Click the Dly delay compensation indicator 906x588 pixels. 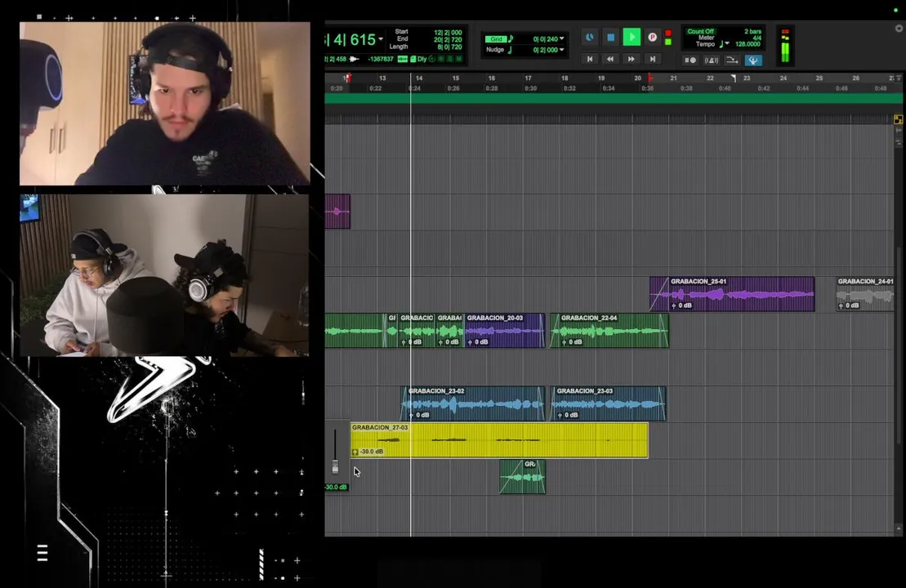coord(422,59)
